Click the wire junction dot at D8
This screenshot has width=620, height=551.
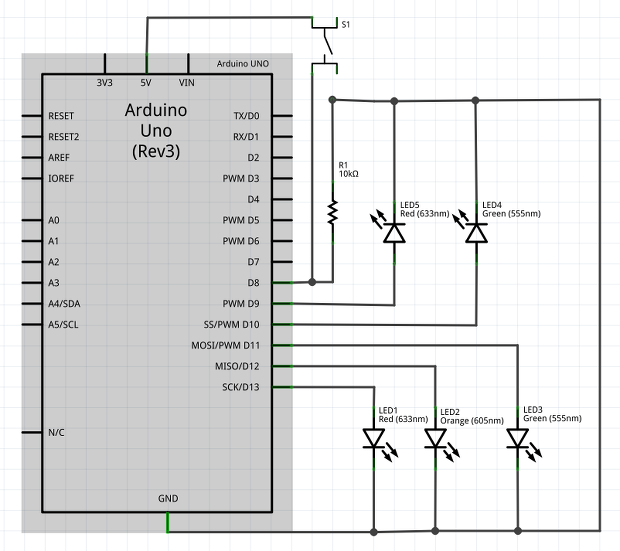point(312,282)
